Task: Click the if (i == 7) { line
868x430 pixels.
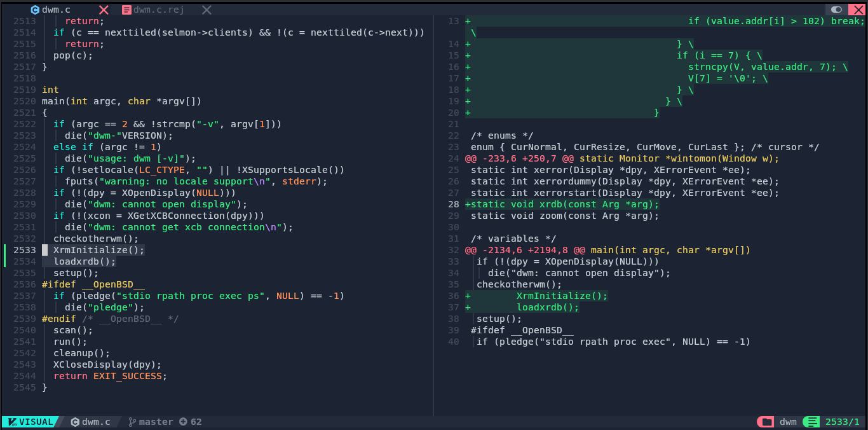Action: click(719, 55)
